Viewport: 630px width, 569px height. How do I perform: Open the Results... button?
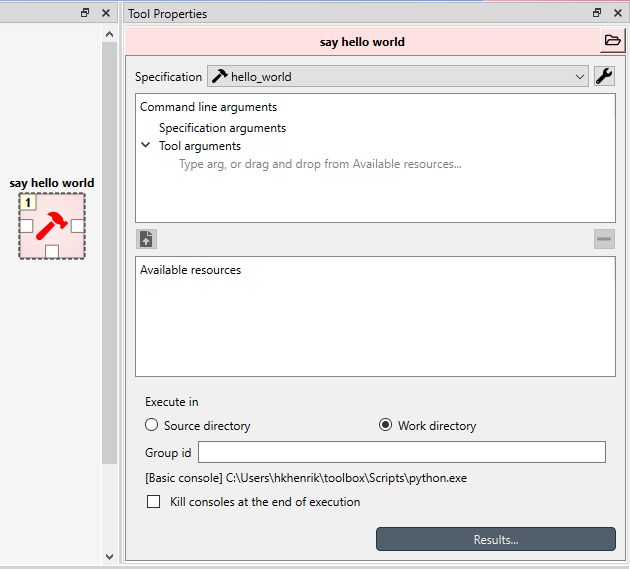(496, 539)
